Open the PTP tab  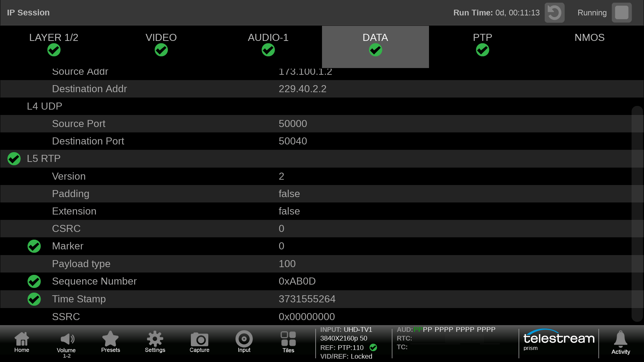pos(482,44)
